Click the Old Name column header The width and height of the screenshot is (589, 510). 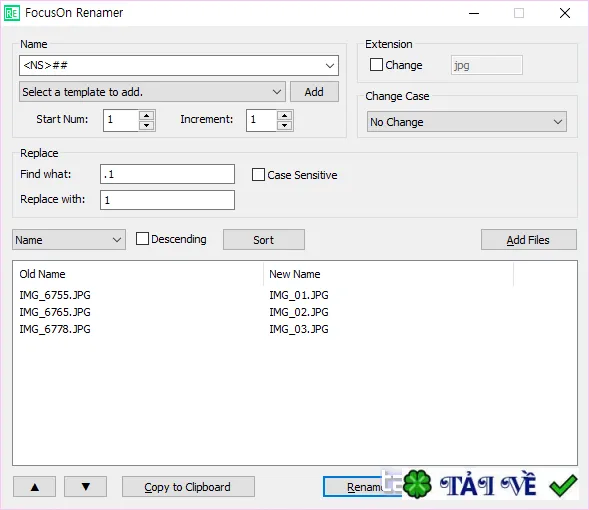click(x=138, y=274)
